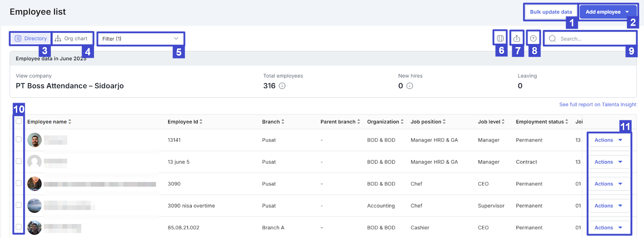
Task: Open See full report on Talenta Insight
Action: [597, 105]
